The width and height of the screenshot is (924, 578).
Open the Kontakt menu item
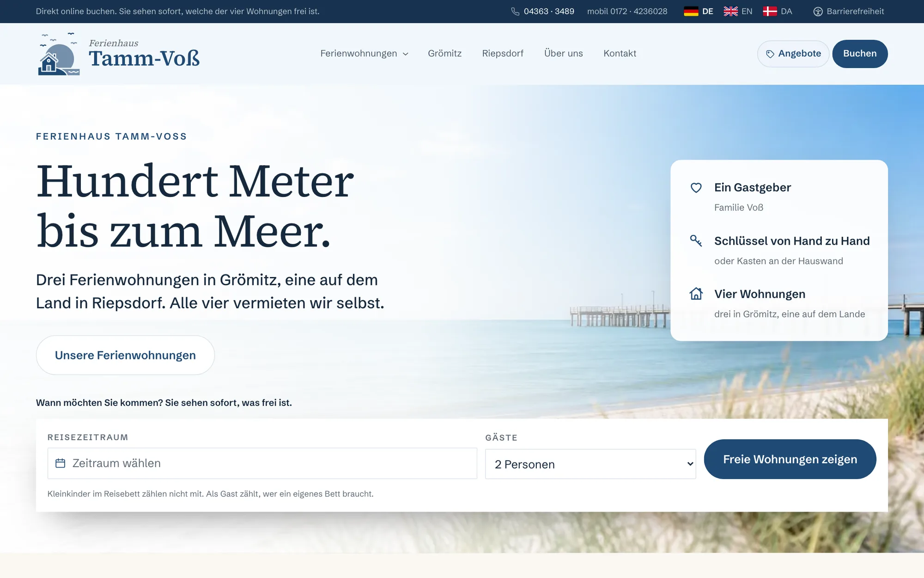click(620, 53)
